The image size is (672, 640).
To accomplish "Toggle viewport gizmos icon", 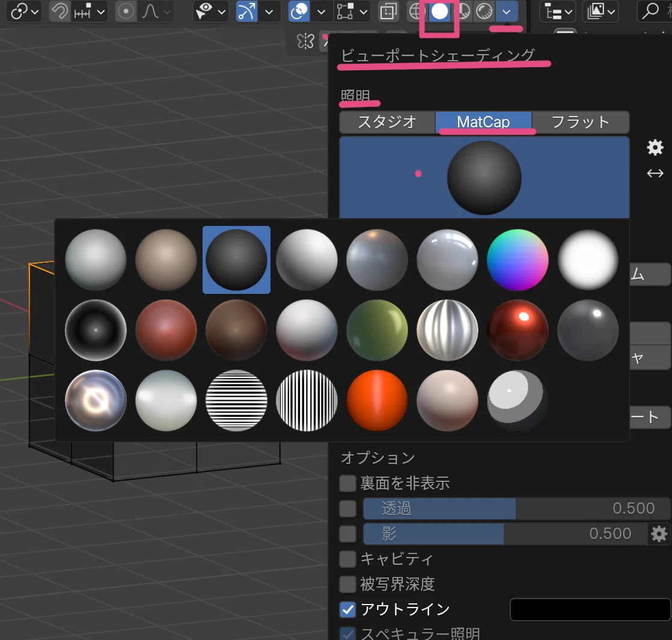I will pos(246,11).
